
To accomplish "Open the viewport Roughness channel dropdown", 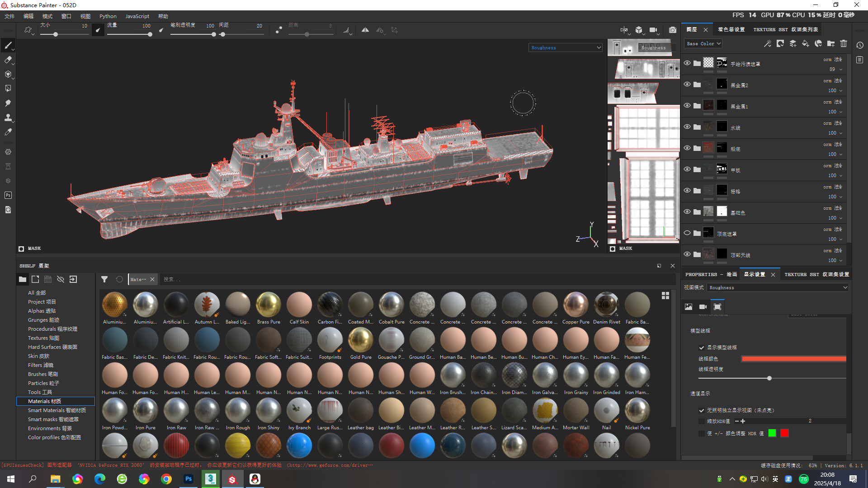I will click(565, 47).
